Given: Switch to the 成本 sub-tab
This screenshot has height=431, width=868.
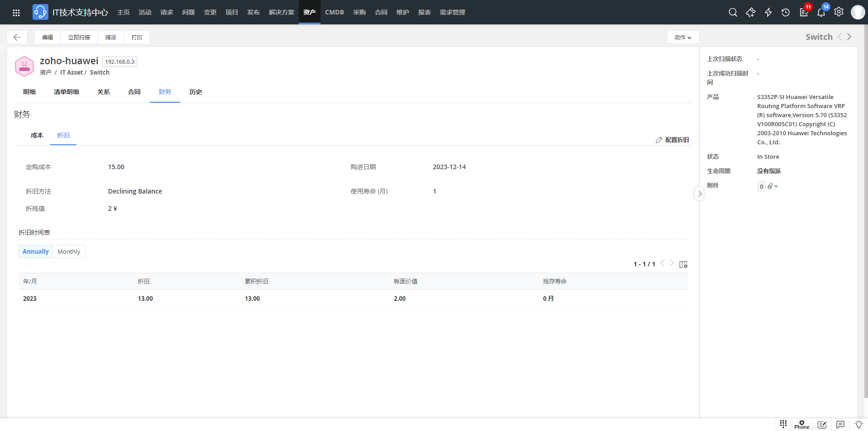Looking at the screenshot, I should (x=37, y=135).
